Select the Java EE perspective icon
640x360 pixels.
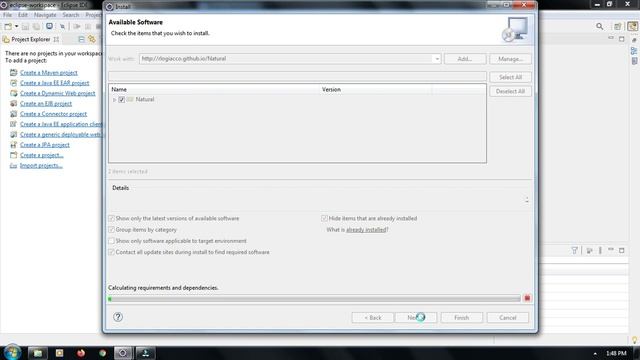(633, 27)
